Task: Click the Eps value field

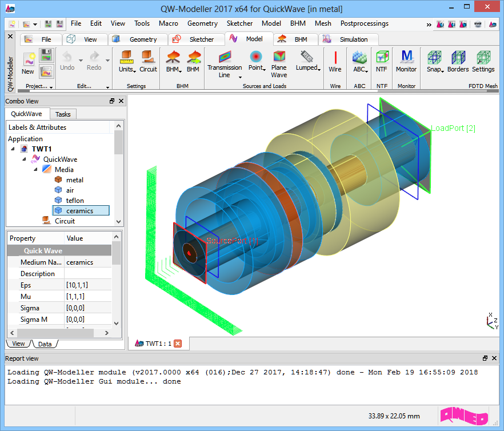Action: pos(87,285)
